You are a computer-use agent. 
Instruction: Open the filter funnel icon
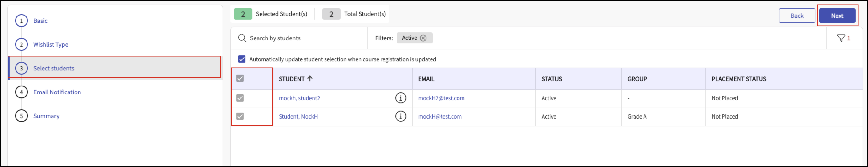(x=841, y=38)
